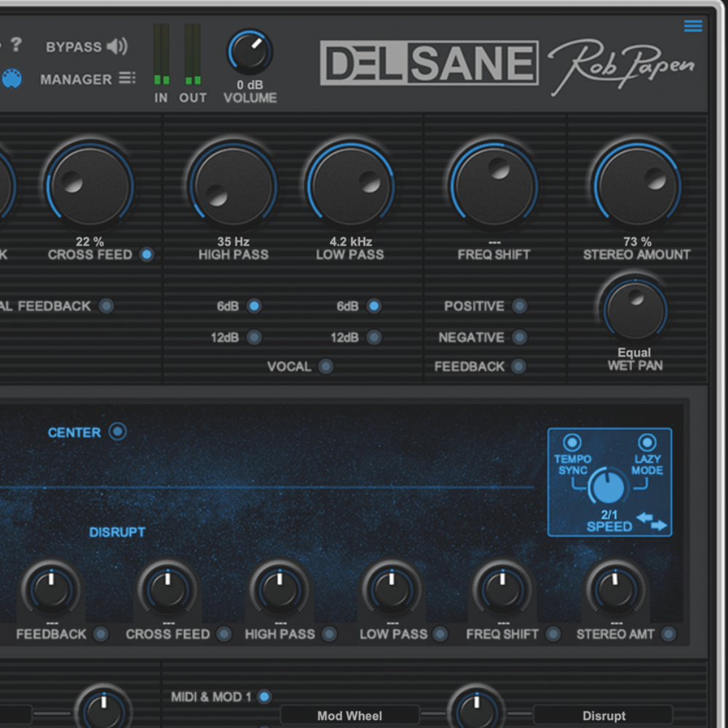Viewport: 728px width, 728px height.
Task: Adjust the STEREO AMOUNT knob
Action: tap(637, 186)
